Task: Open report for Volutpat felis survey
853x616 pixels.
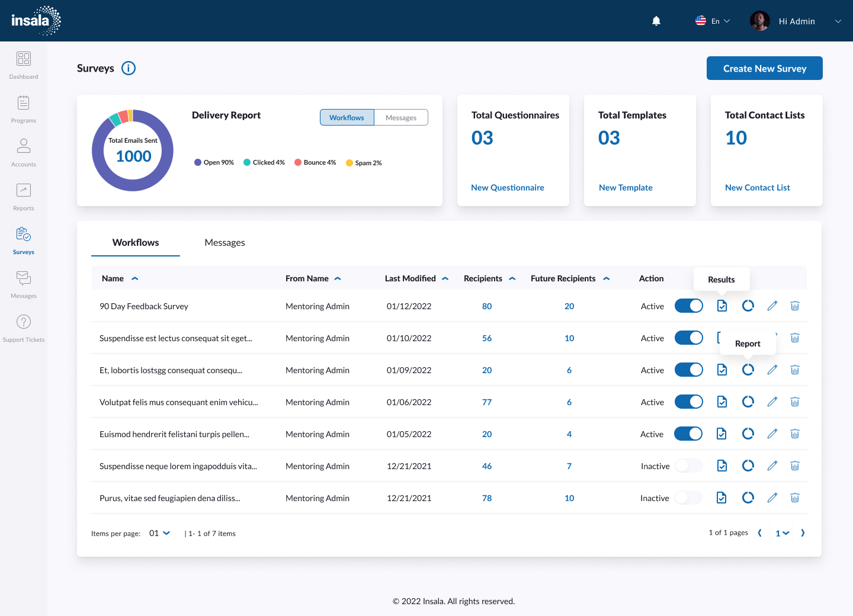Action: click(748, 402)
